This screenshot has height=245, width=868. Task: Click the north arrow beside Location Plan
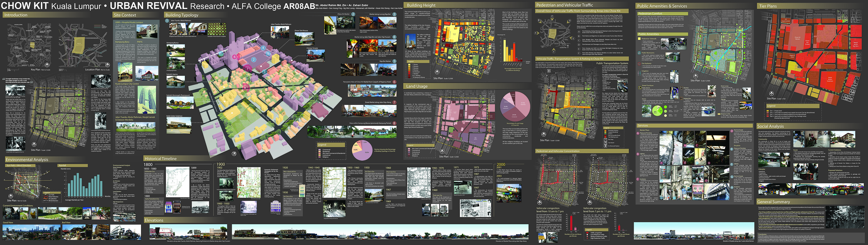(107, 65)
